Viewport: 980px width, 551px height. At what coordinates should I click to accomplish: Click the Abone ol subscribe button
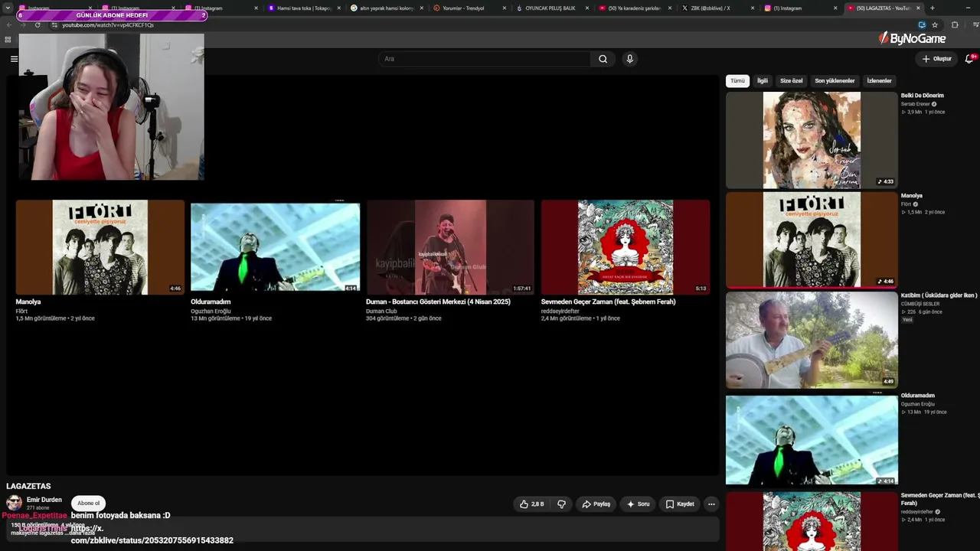pyautogui.click(x=88, y=504)
